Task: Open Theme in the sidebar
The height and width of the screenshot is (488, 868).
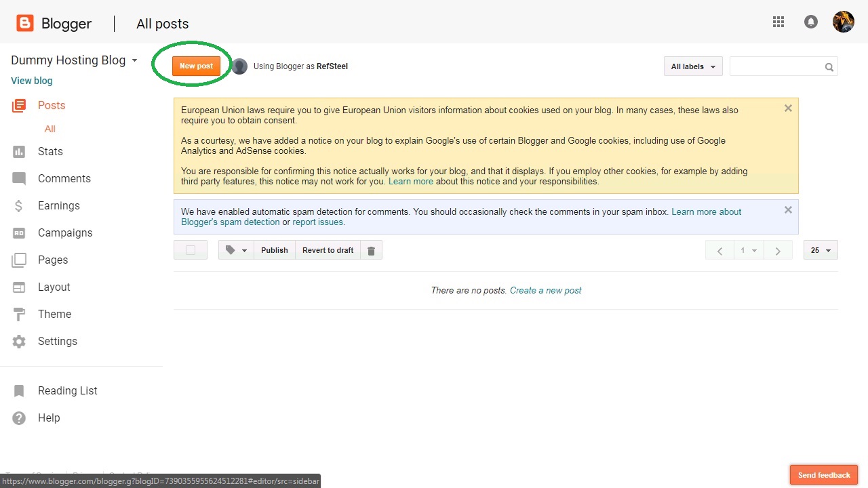Action: coord(54,314)
